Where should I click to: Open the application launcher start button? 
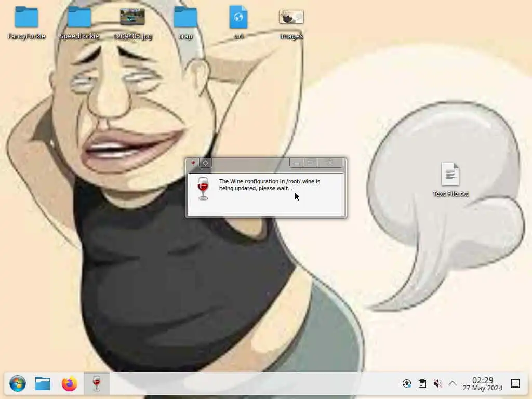click(x=18, y=383)
